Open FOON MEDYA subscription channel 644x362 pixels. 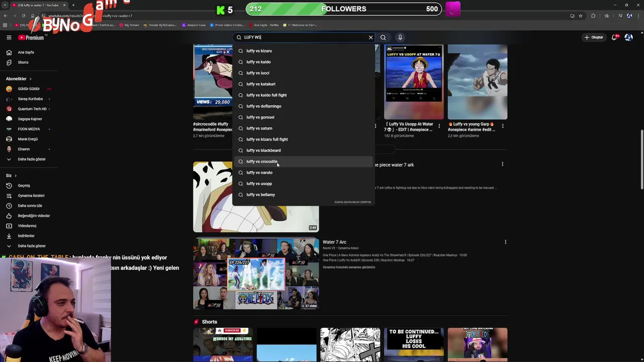pyautogui.click(x=29, y=129)
